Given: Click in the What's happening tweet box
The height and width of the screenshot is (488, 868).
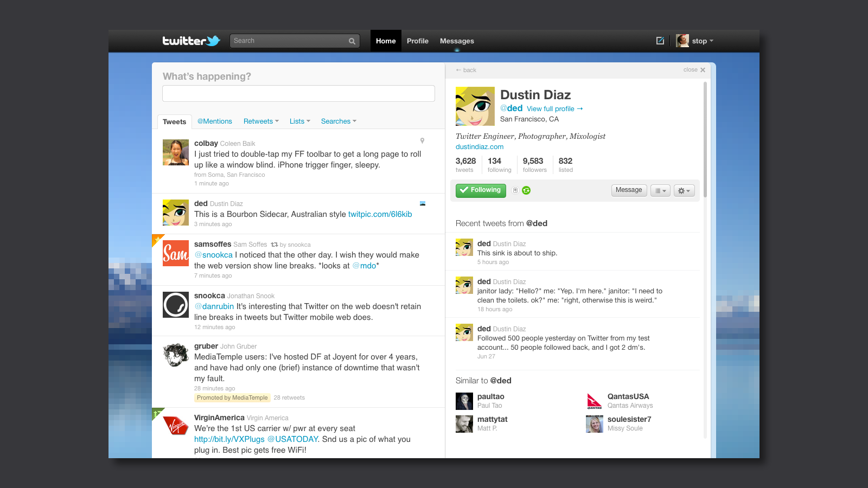Looking at the screenshot, I should tap(298, 93).
